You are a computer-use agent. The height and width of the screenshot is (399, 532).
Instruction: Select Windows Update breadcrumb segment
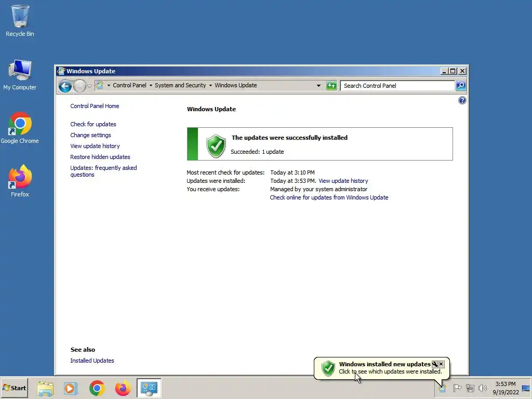(235, 86)
